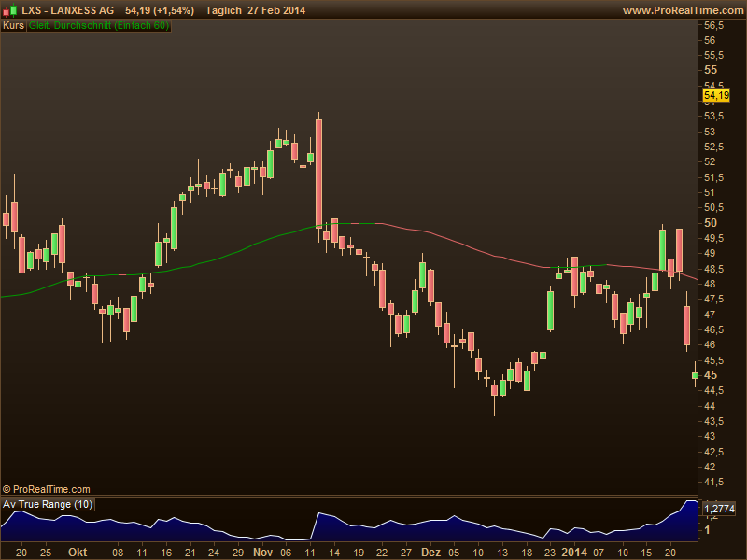Image resolution: width=747 pixels, height=560 pixels.
Task: Click the bold 55 price axis label
Action: 711,70
